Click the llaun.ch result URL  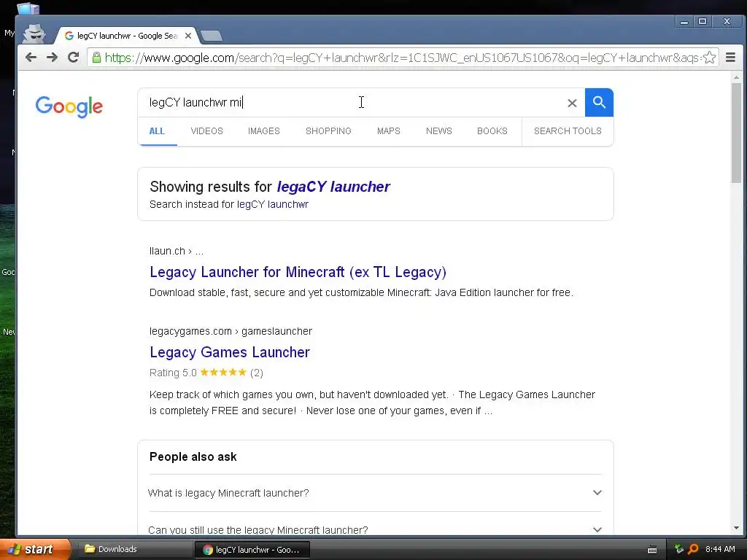(x=177, y=251)
